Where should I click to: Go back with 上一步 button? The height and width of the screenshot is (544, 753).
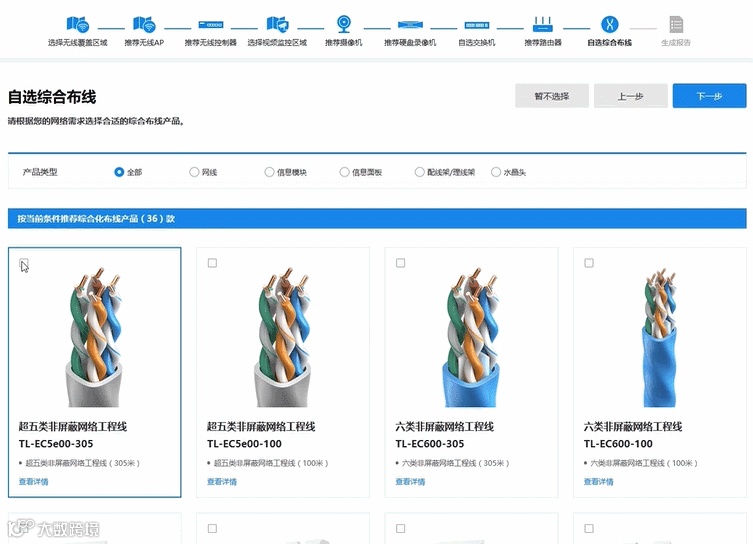pos(631,96)
